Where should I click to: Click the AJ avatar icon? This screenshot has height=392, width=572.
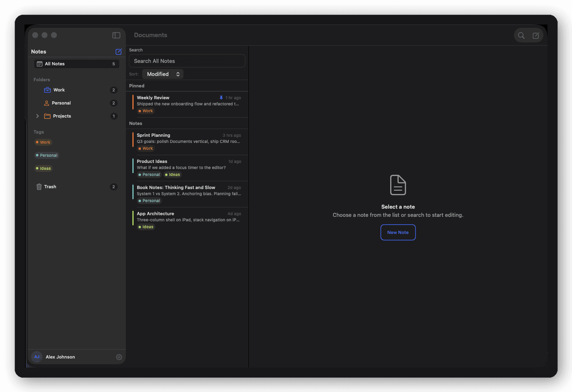(x=37, y=357)
